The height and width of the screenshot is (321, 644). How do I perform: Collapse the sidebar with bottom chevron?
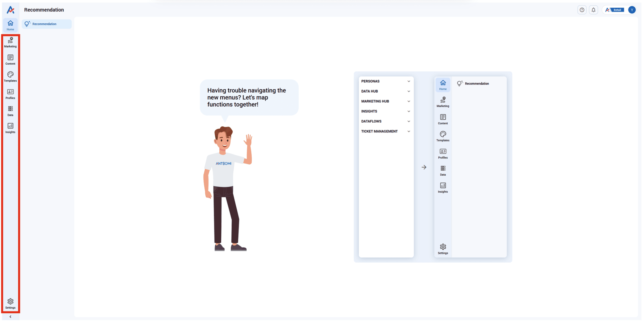coord(10,317)
